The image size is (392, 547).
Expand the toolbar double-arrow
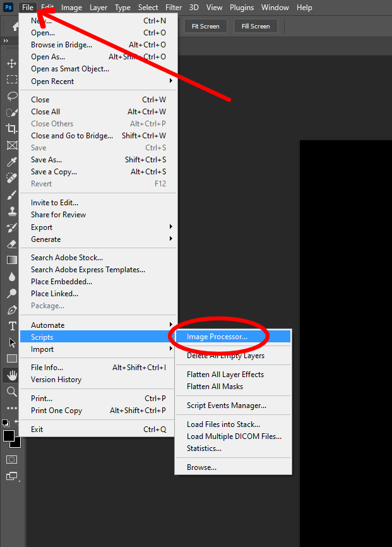(6, 41)
